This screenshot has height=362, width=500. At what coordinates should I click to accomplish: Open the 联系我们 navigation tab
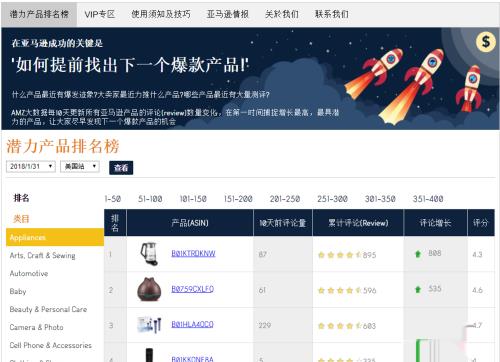coord(331,14)
